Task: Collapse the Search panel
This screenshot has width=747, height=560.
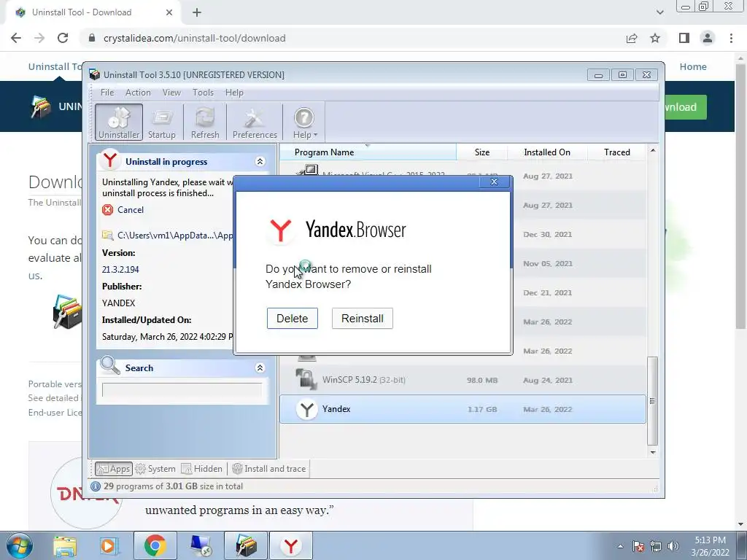Action: (260, 367)
